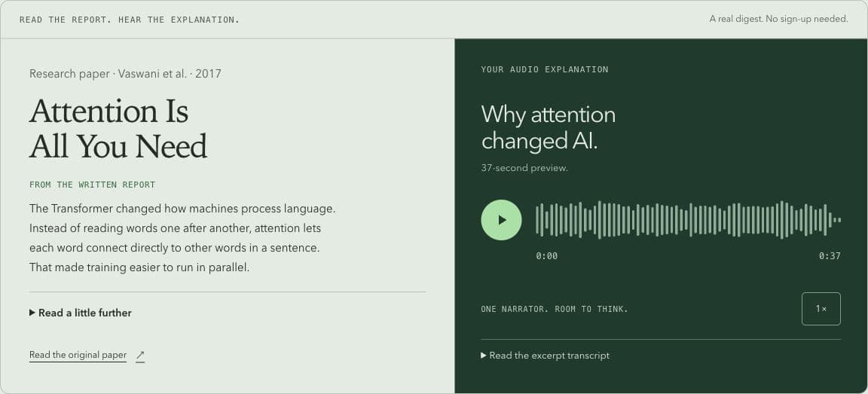Click the 'Why attention changed AI.' heading
This screenshot has width=868, height=394.
(x=548, y=128)
